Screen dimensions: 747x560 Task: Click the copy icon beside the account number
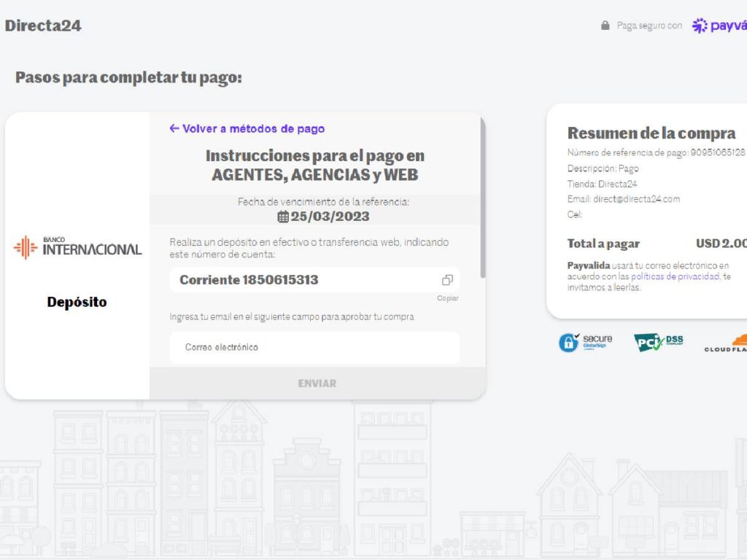(x=447, y=280)
